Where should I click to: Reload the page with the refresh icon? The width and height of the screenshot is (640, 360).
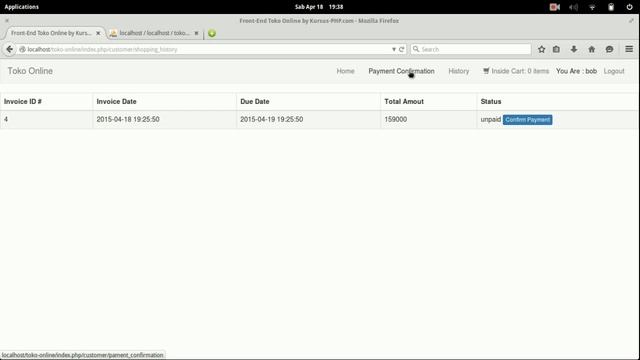tap(402, 49)
